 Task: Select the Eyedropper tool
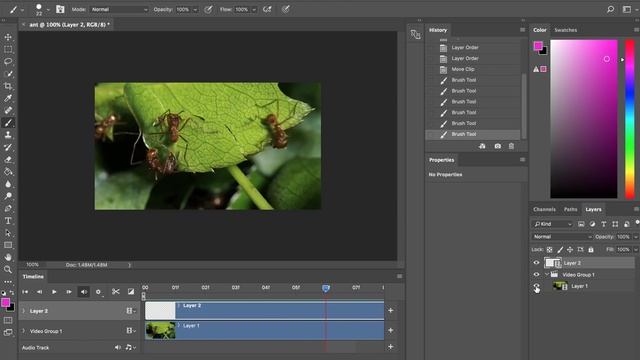(x=8, y=98)
